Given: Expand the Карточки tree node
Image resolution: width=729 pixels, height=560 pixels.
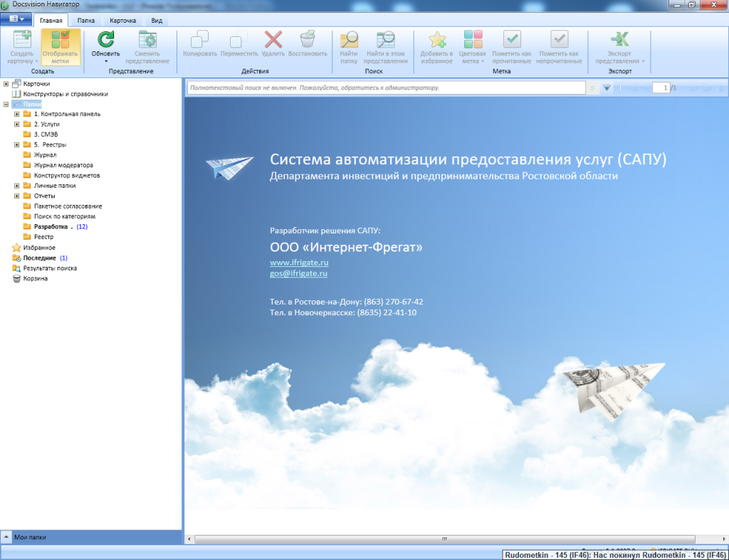Looking at the screenshot, I should (6, 84).
